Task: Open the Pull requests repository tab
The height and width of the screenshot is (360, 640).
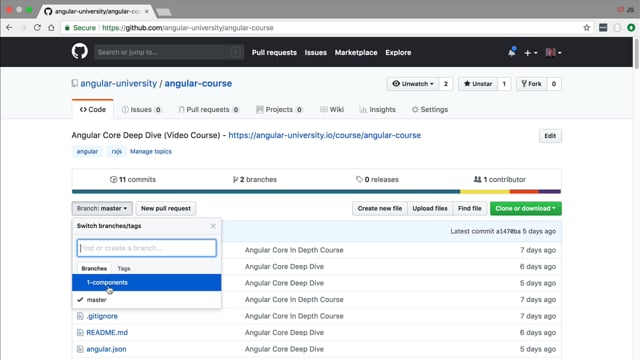Action: pos(208,109)
